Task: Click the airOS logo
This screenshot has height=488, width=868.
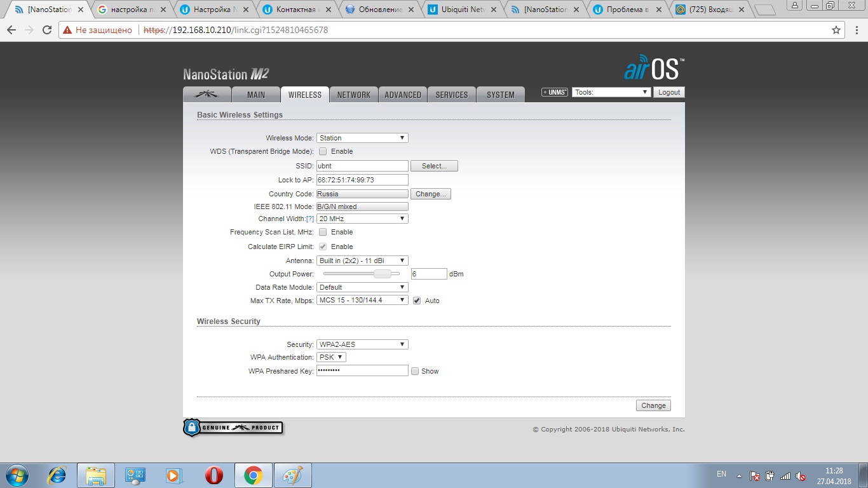Action: pyautogui.click(x=654, y=68)
